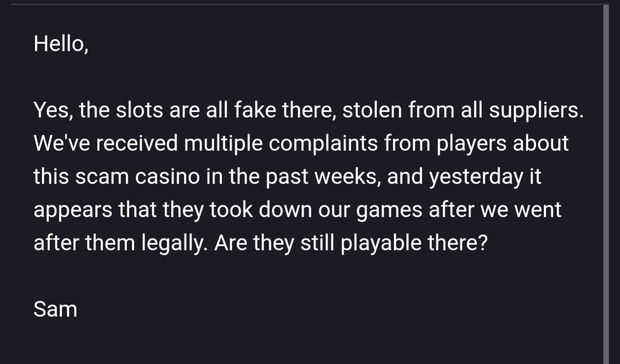Viewport: 620px width, 364px height.
Task: Click the greeting word "Hello,"
Action: pos(60,44)
